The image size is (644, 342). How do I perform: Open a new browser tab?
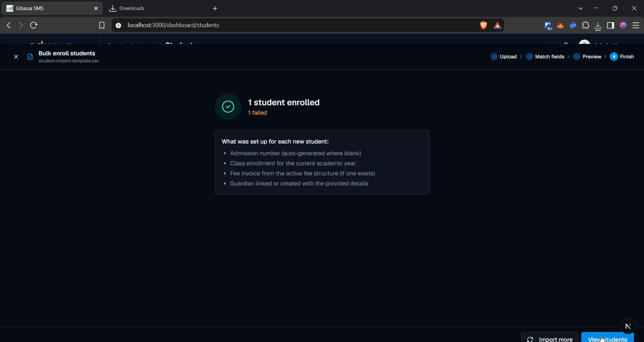click(x=215, y=8)
